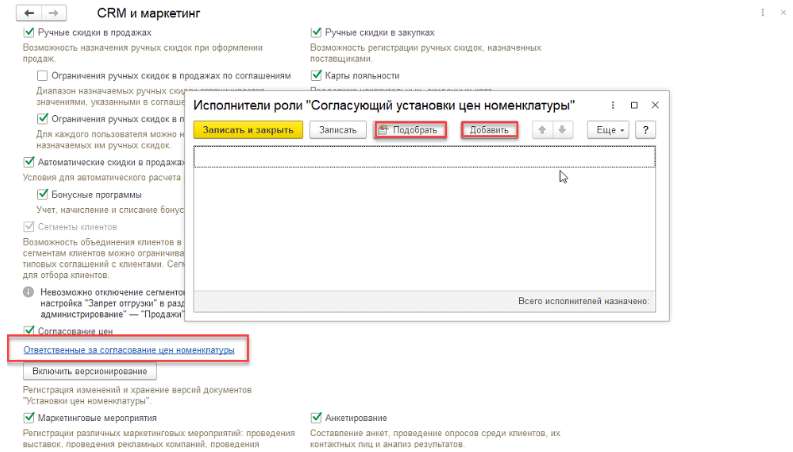This screenshot has height=452, width=793.
Task: Open the three-dot dialog options menu
Action: (613, 105)
